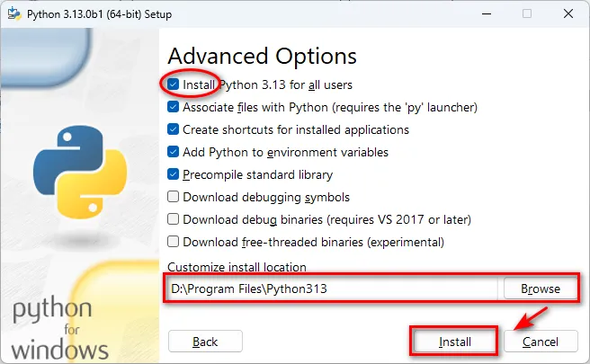Enable Download debugging symbols
Image resolution: width=590 pixels, height=364 pixels.
[x=173, y=197]
